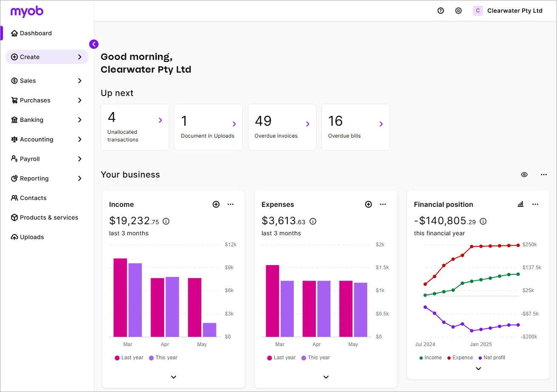The image size is (557, 392).
Task: Open the 49 Overdue invoices card
Action: [x=282, y=127]
